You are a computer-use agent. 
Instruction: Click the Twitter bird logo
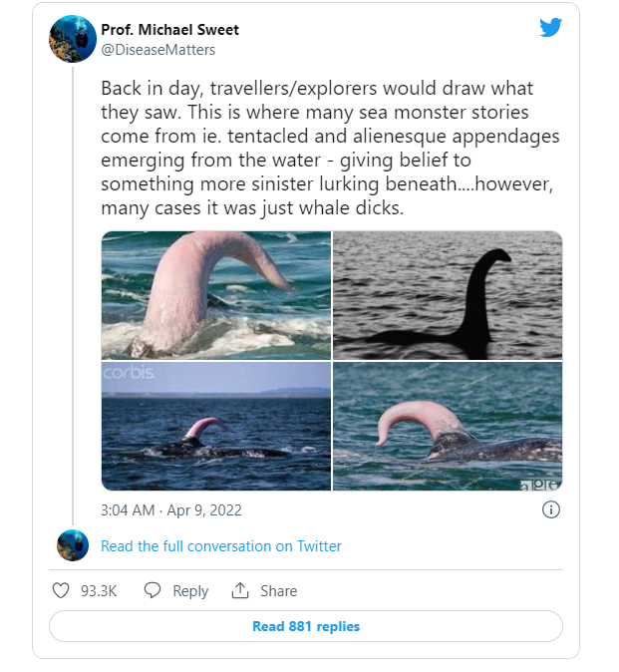(x=551, y=27)
